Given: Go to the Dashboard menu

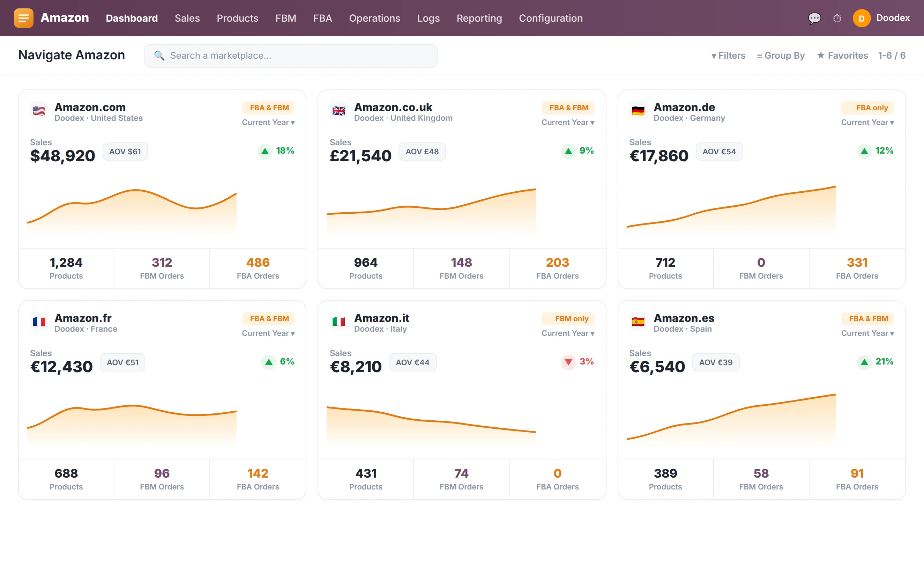Looking at the screenshot, I should pyautogui.click(x=132, y=18).
